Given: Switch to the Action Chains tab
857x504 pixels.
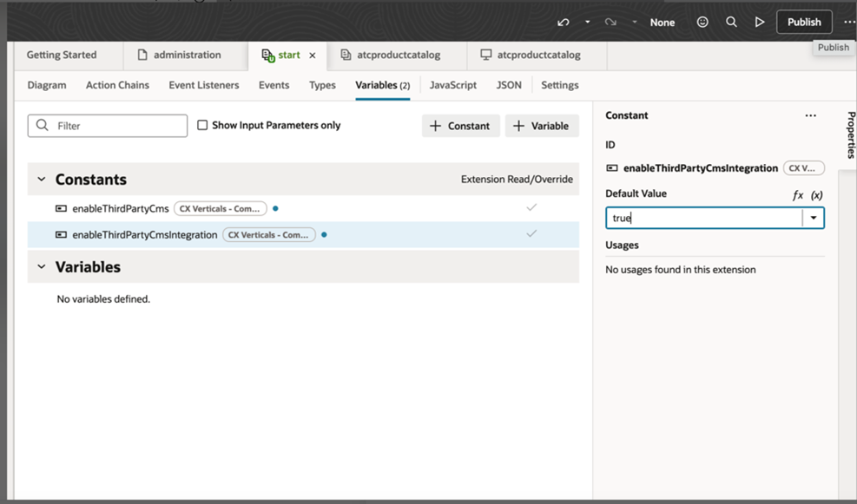Looking at the screenshot, I should pos(117,85).
